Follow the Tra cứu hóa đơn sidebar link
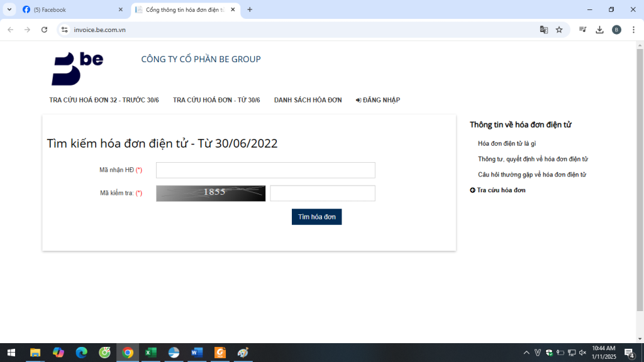The image size is (644, 362). click(x=498, y=190)
